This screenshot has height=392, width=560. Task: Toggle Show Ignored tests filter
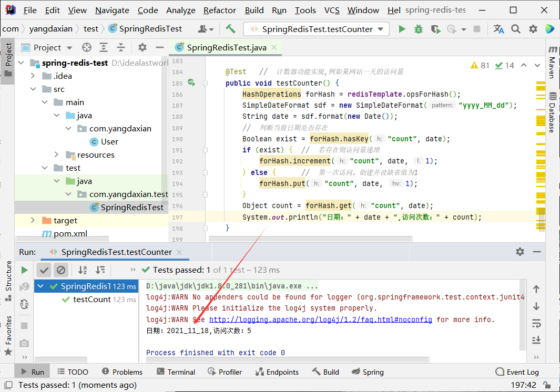pyautogui.click(x=61, y=270)
